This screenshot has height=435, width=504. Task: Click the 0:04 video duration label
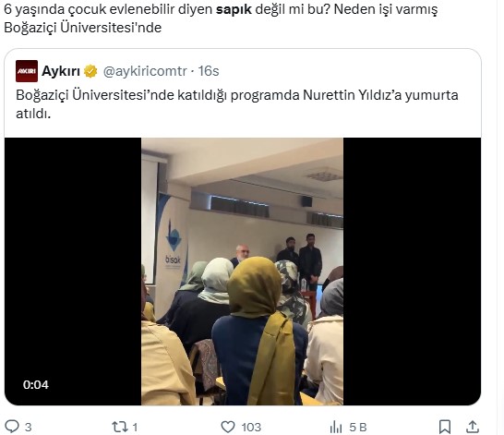coord(36,384)
